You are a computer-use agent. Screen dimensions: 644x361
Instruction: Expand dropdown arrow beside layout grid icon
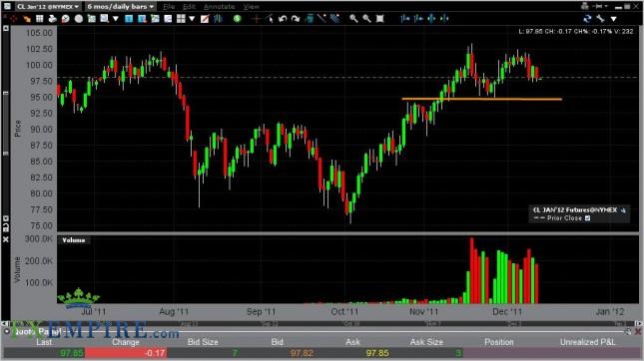192,19
